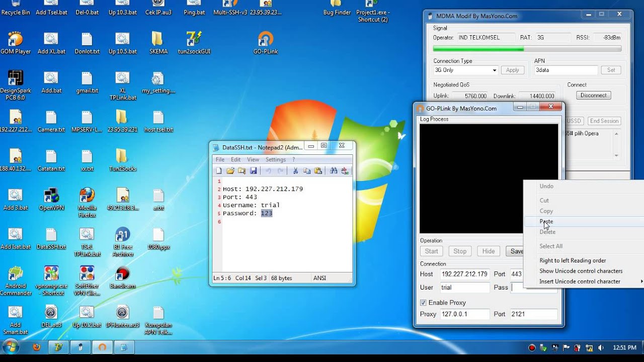Click the User field containing trial
This screenshot has width=644, height=362.
pos(464,287)
